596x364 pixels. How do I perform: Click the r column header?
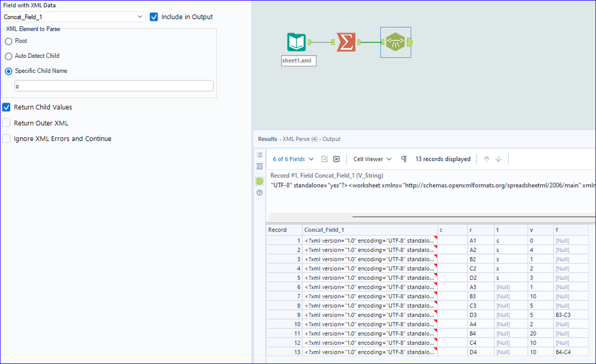481,230
